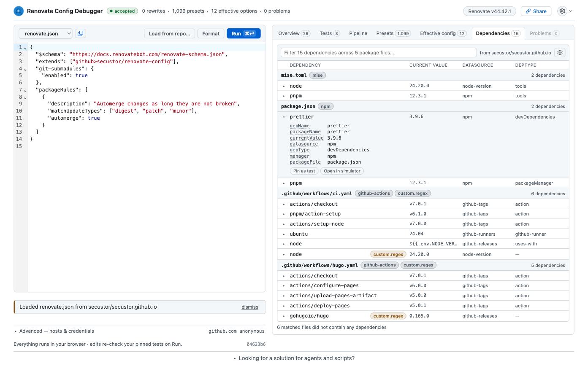Screen dimensions: 588x366
Task: Expand the actions/setup-node dependency row
Action: [x=284, y=224]
